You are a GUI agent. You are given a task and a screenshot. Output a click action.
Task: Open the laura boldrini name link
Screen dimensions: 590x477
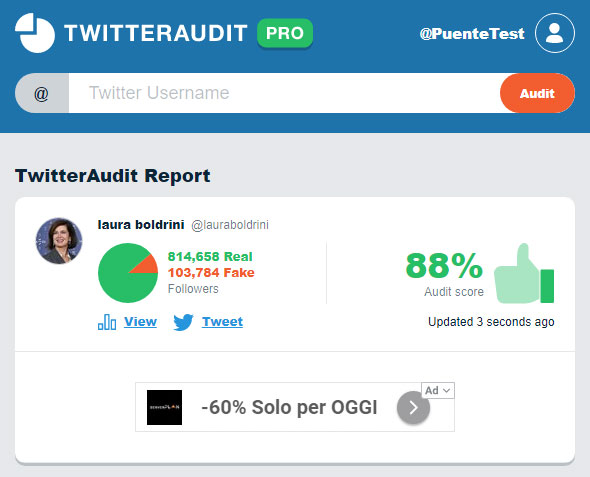[141, 225]
